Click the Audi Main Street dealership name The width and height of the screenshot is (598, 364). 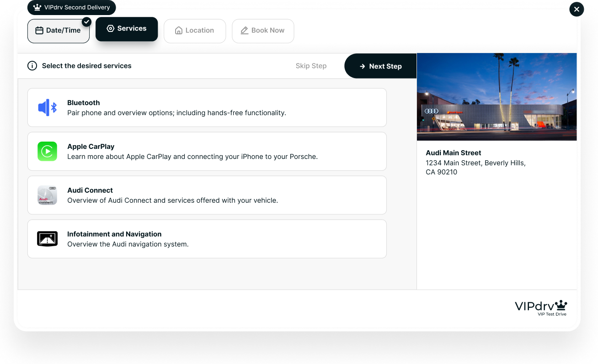[x=454, y=153]
